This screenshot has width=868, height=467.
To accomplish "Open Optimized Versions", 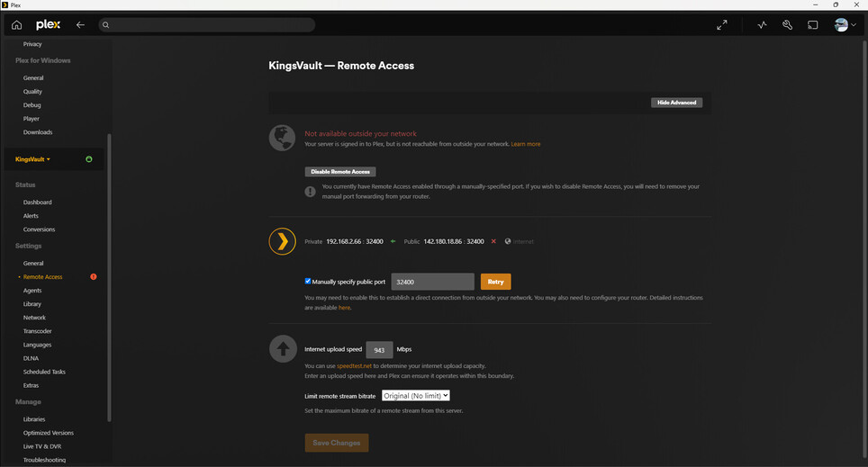I will coord(48,433).
